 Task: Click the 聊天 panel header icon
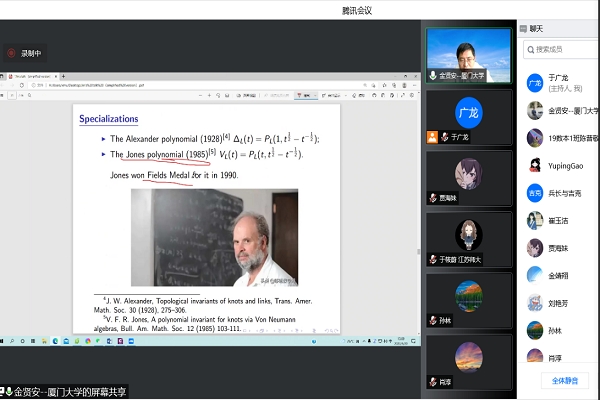[x=523, y=28]
